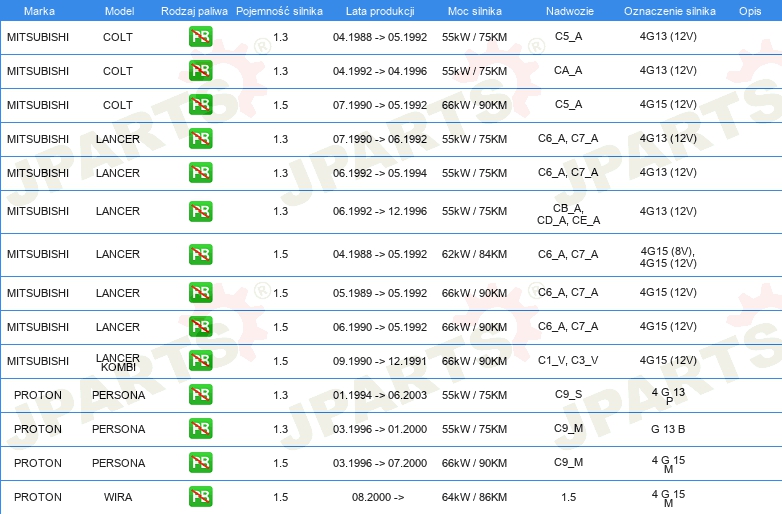Click the Opis column header
Image resolution: width=782 pixels, height=514 pixels.
[750, 11]
